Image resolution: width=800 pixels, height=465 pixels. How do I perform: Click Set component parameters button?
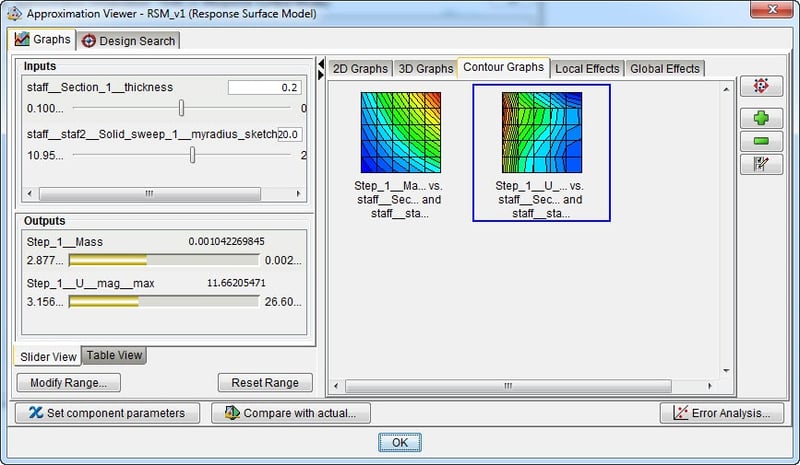[107, 413]
